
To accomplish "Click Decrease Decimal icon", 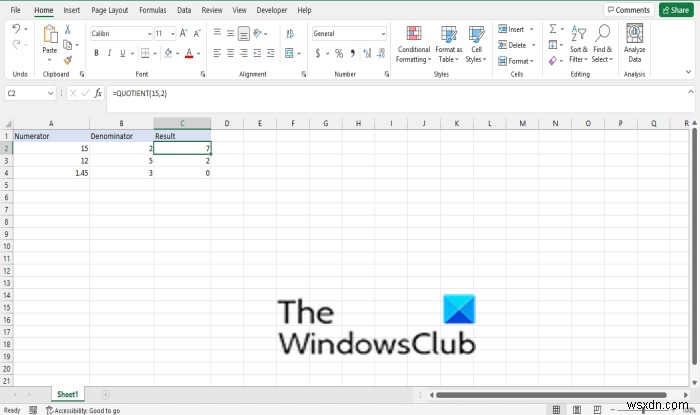I will tap(381, 54).
